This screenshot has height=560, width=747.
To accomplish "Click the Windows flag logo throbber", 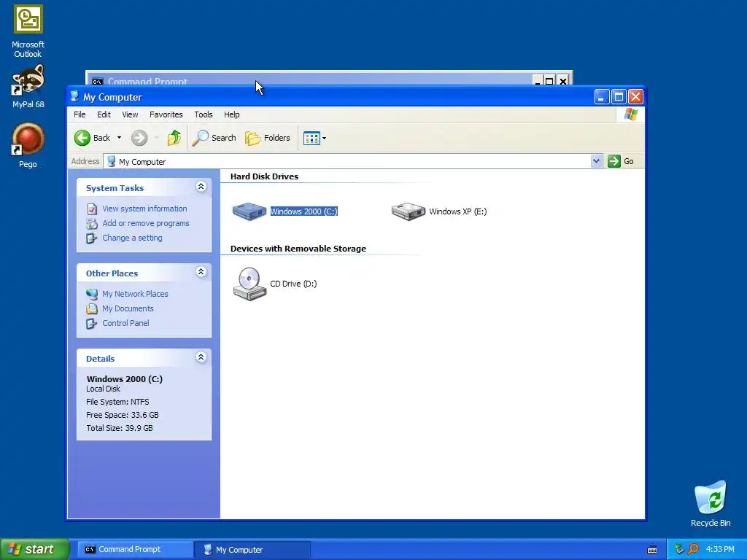I will 631,114.
